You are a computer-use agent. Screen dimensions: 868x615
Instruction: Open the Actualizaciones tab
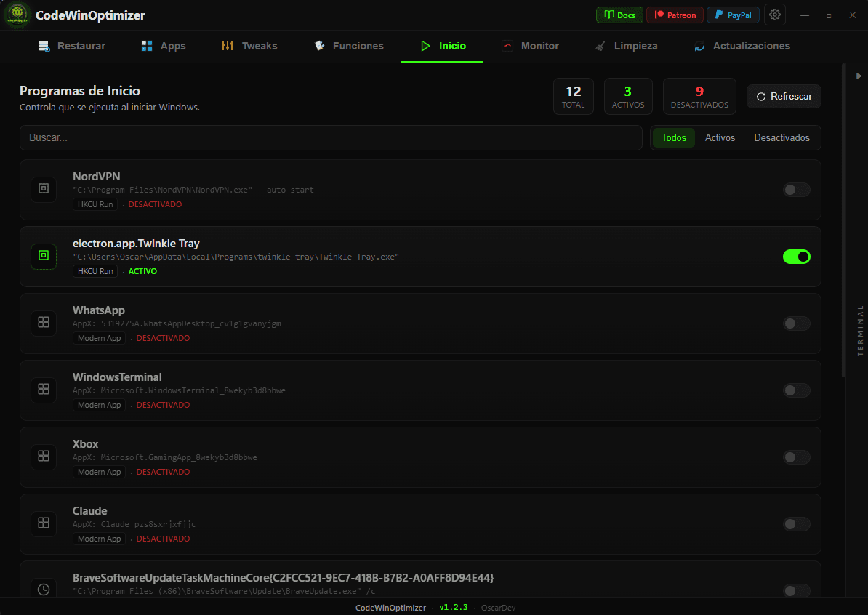tap(742, 46)
